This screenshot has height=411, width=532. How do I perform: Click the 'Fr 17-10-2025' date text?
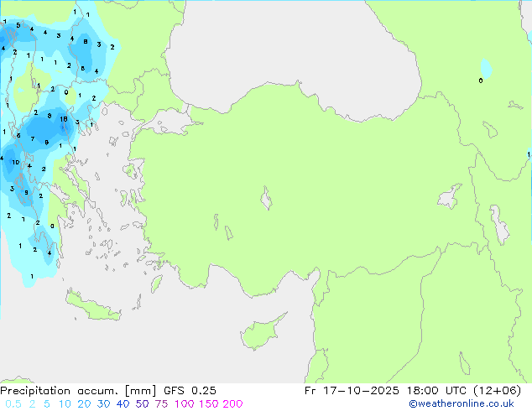pos(352,391)
